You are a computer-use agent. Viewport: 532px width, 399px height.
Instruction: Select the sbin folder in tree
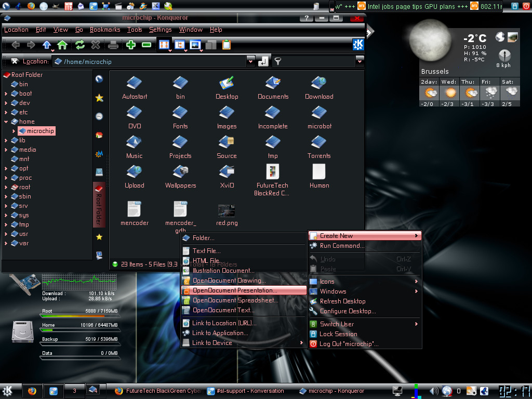21,196
